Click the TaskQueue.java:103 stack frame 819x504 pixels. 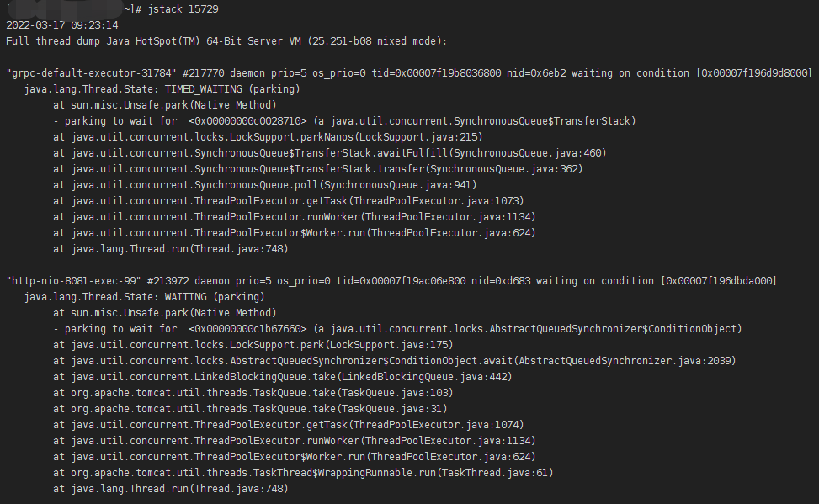tap(253, 393)
